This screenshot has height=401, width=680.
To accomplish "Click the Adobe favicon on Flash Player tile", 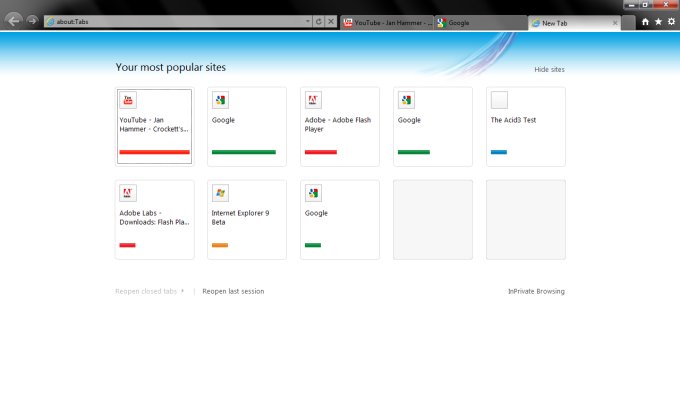I will [313, 100].
